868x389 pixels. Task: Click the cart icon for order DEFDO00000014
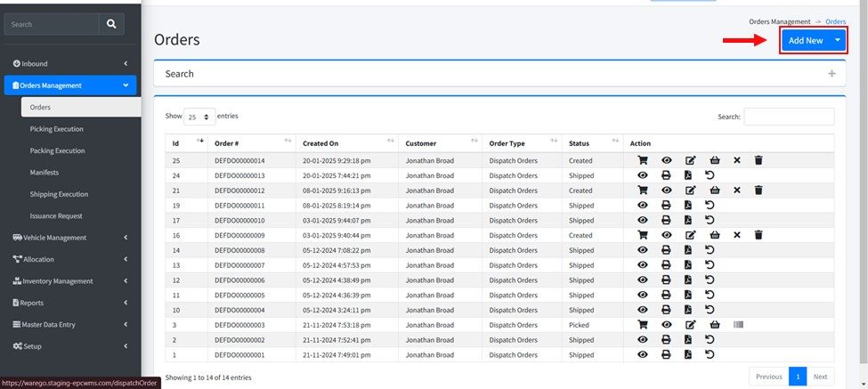643,160
